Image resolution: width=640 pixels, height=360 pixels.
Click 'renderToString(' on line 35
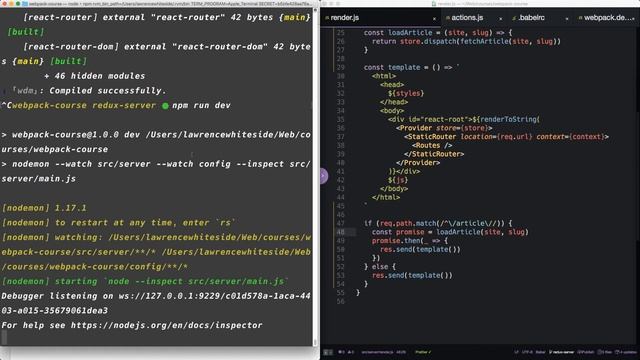point(510,120)
